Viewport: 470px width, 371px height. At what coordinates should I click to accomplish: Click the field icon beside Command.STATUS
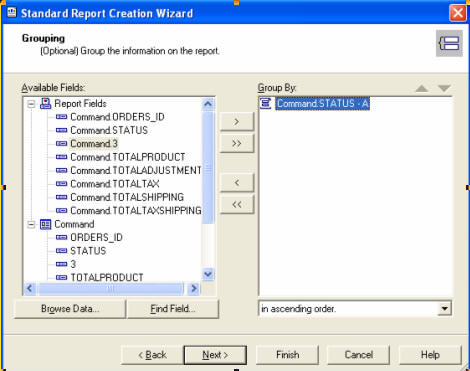(61, 130)
